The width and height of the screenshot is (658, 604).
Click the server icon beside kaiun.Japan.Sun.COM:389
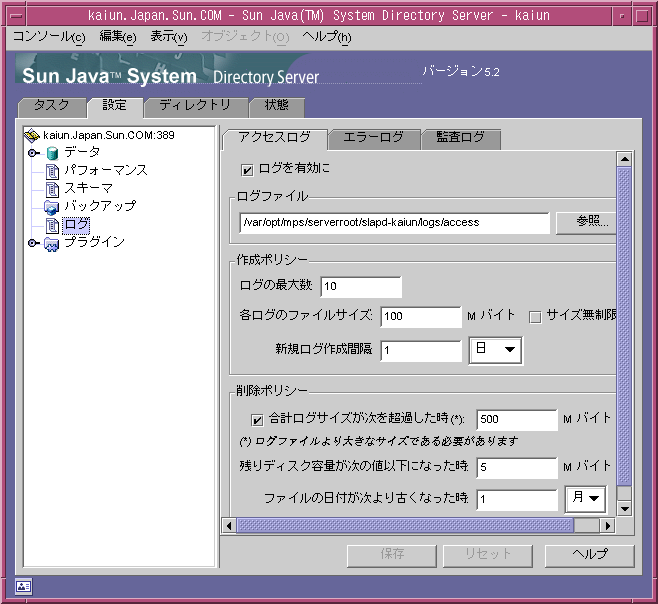click(32, 135)
